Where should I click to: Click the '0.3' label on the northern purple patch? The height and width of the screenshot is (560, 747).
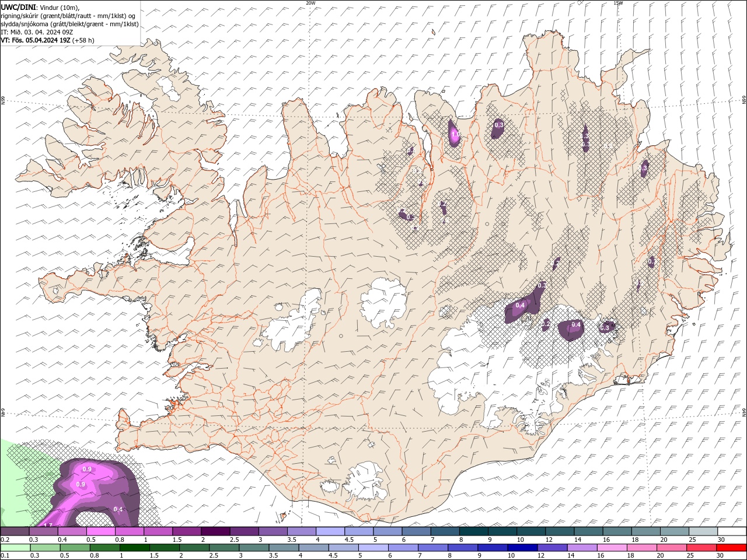coord(499,124)
